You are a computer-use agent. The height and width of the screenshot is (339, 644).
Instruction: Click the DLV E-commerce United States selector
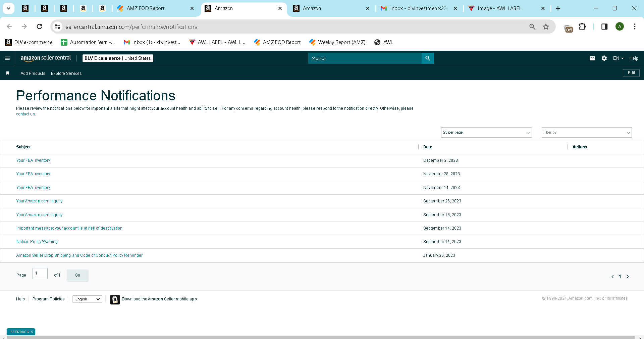(118, 58)
